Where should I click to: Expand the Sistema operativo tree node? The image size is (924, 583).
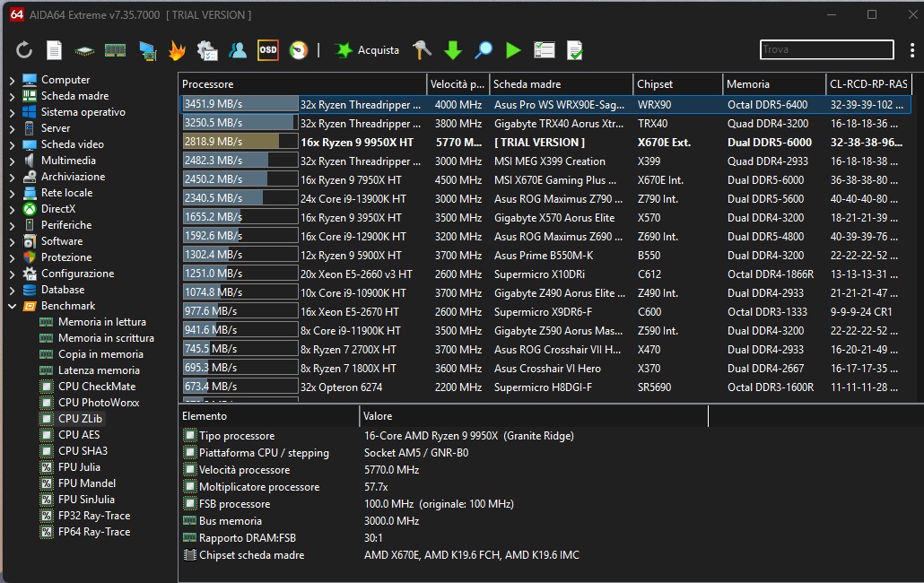coord(12,112)
